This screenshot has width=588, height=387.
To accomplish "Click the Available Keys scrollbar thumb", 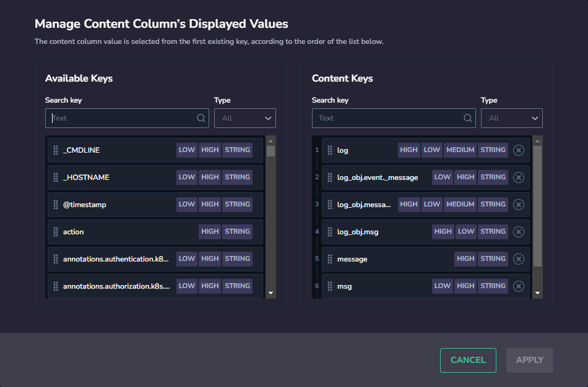I will [270, 151].
